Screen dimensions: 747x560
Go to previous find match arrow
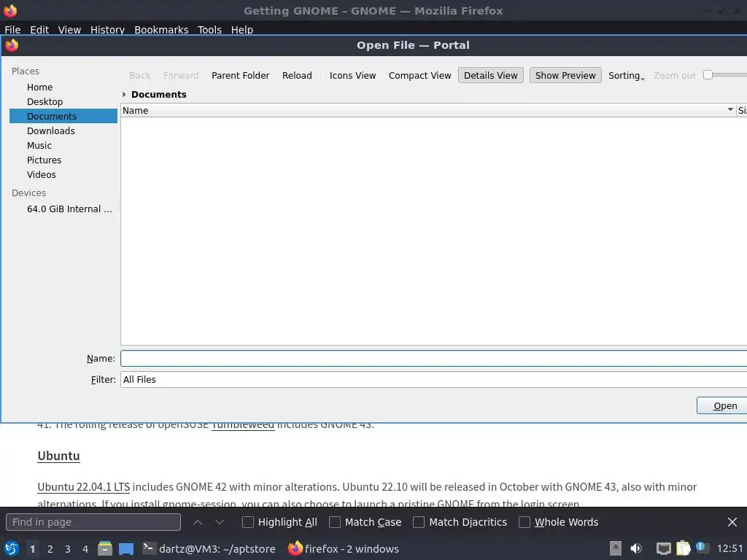coord(198,522)
